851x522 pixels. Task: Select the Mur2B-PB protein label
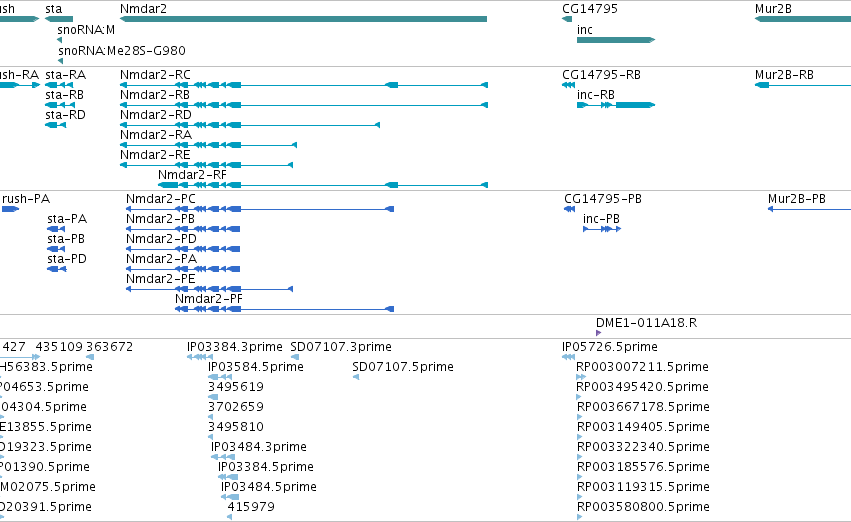click(797, 199)
